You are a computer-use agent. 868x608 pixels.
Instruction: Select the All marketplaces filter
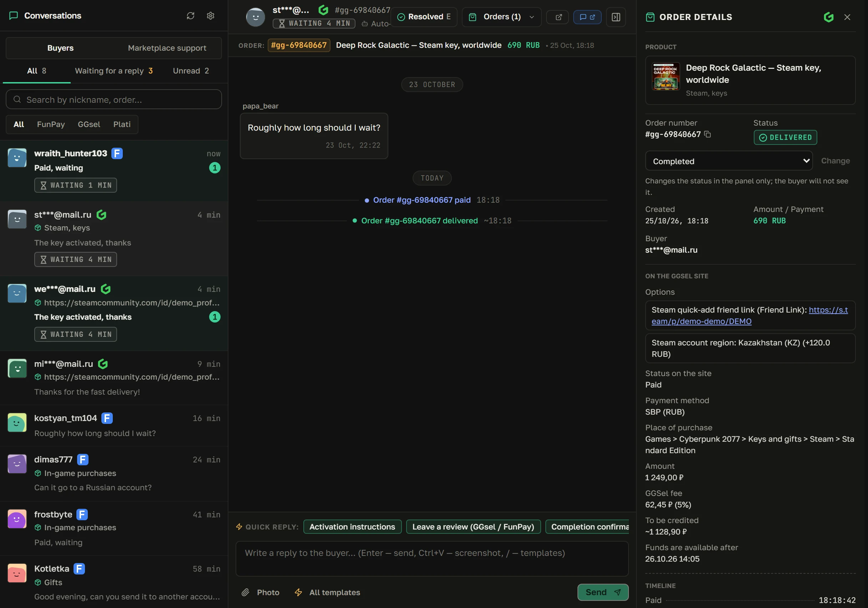19,124
